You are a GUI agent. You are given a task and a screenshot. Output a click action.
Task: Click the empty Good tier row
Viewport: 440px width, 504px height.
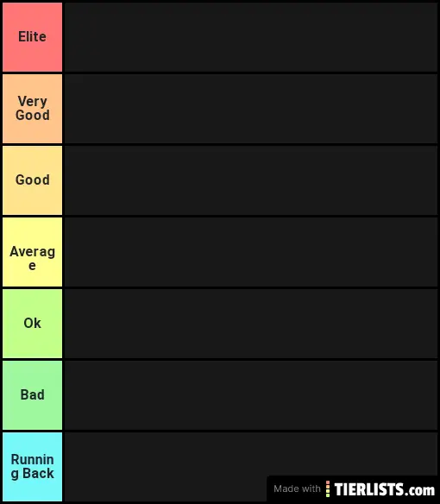pyautogui.click(x=251, y=180)
